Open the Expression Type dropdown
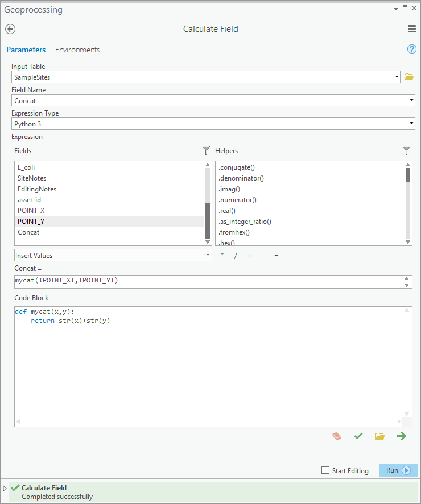This screenshot has width=421, height=504. click(411, 124)
